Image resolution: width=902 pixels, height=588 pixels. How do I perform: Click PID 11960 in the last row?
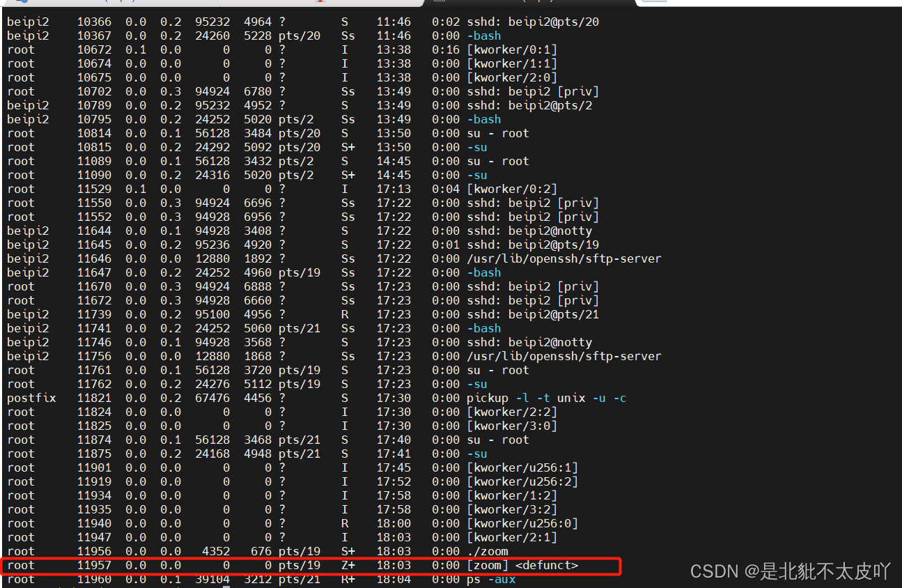pos(94,579)
